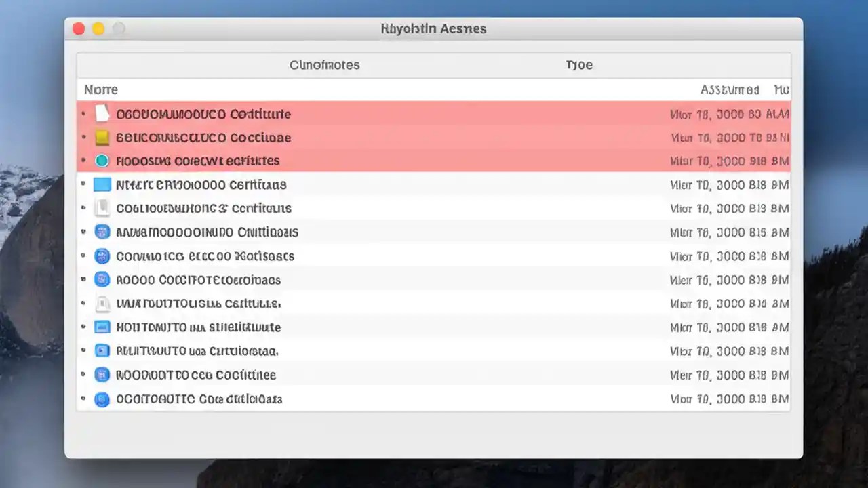Click the blue square icon beside the fourth certificate
Screen dimensions: 868x488
click(x=102, y=184)
